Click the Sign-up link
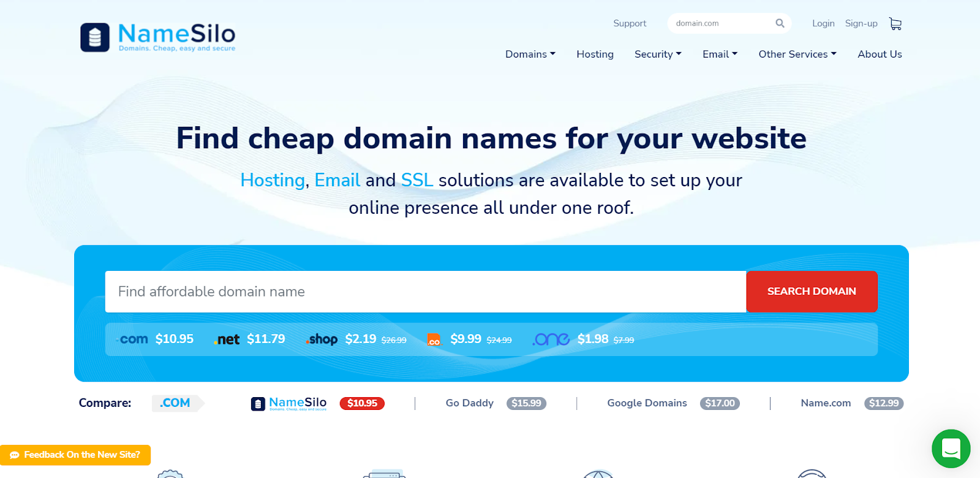 pos(861,23)
